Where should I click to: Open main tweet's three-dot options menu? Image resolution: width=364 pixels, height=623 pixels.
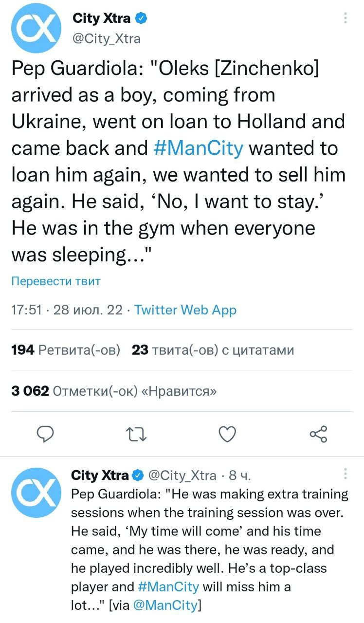pyautogui.click(x=345, y=18)
